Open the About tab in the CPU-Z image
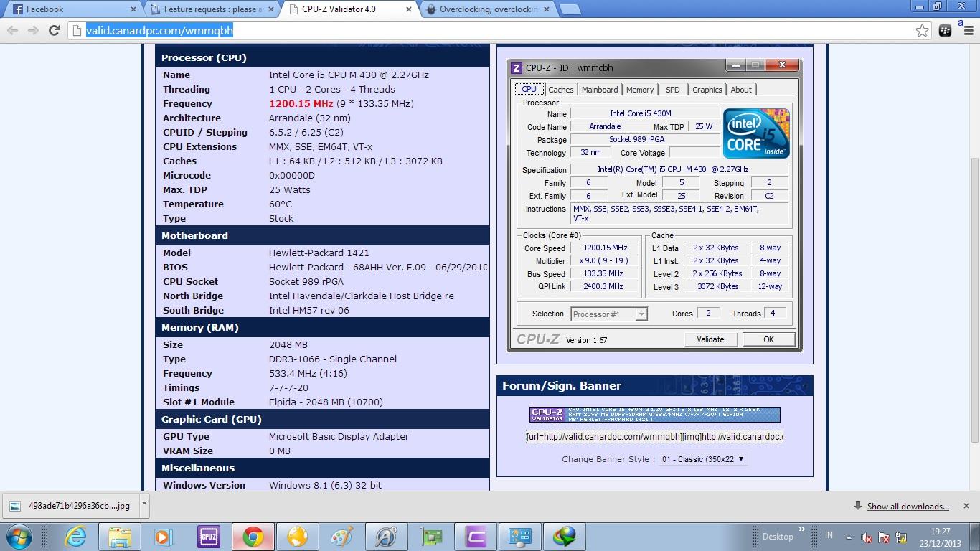Image resolution: width=980 pixels, height=551 pixels. [741, 90]
